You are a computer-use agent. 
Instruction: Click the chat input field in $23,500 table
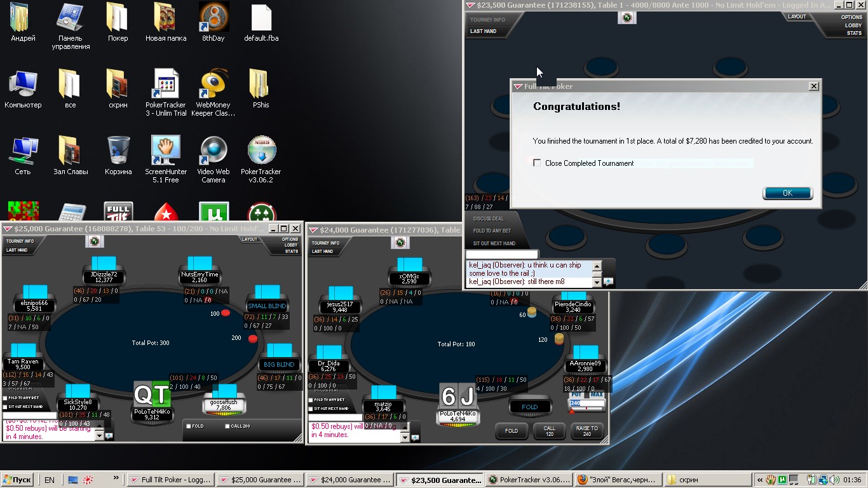point(502,255)
